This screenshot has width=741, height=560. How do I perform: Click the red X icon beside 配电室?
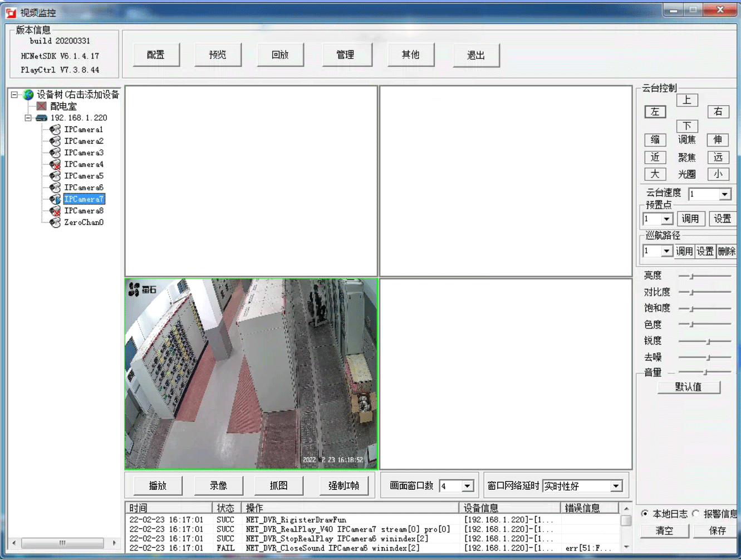42,106
